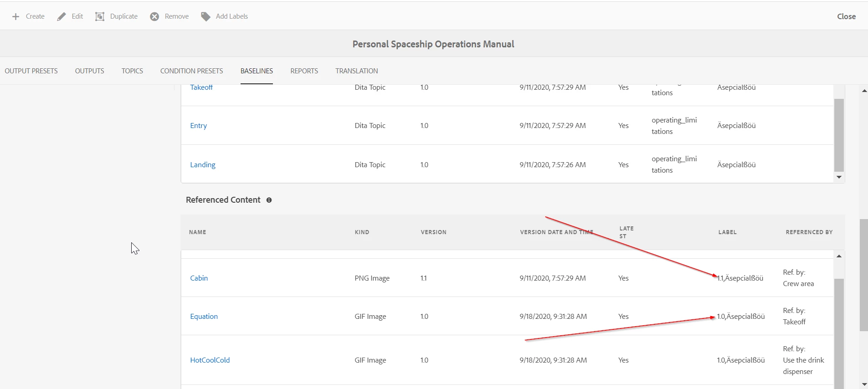
Task: Open the Cabin image link
Action: pyautogui.click(x=199, y=278)
